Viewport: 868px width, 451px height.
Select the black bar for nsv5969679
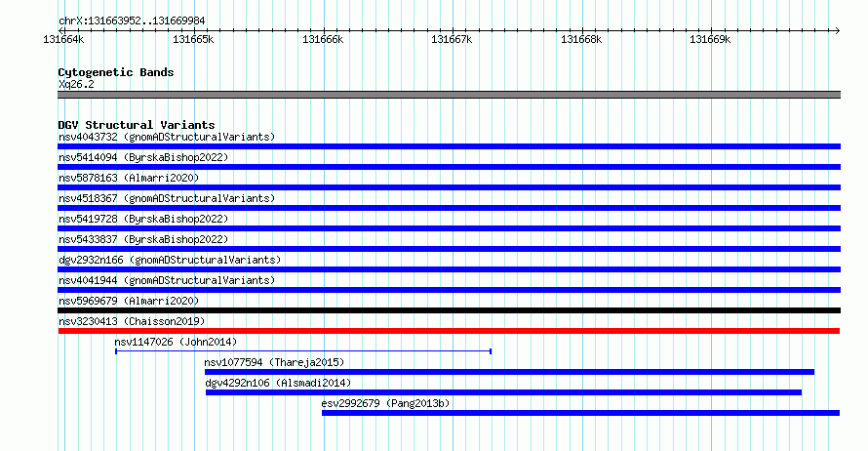pyautogui.click(x=449, y=310)
